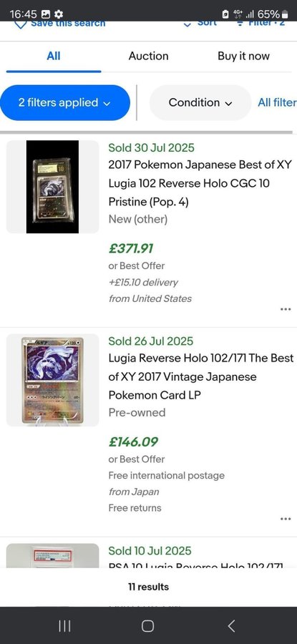View the raw Lugia reverse holo card thumbnail
Image resolution: width=297 pixels, height=644 pixels.
click(x=52, y=380)
